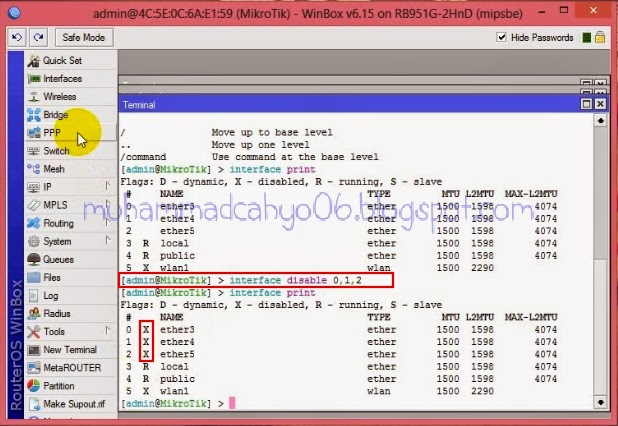This screenshot has width=618, height=426.
Task: Close the Terminal window
Action: (600, 104)
